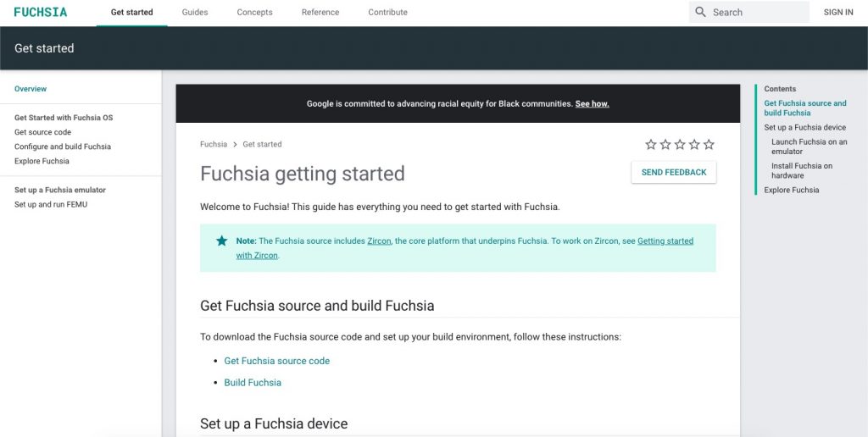Open the Get Fuchsia source code link
Screen dimensions: 868x437
(x=277, y=361)
